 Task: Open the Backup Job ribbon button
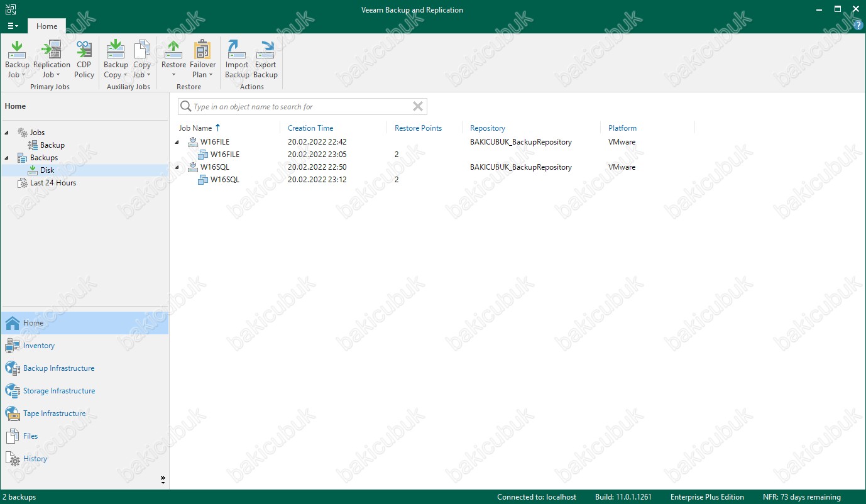(x=17, y=59)
